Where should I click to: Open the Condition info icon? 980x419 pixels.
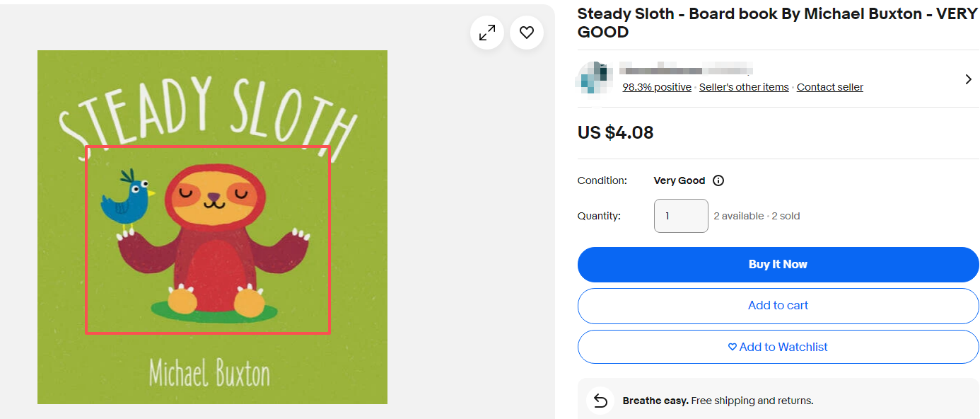[x=718, y=180]
